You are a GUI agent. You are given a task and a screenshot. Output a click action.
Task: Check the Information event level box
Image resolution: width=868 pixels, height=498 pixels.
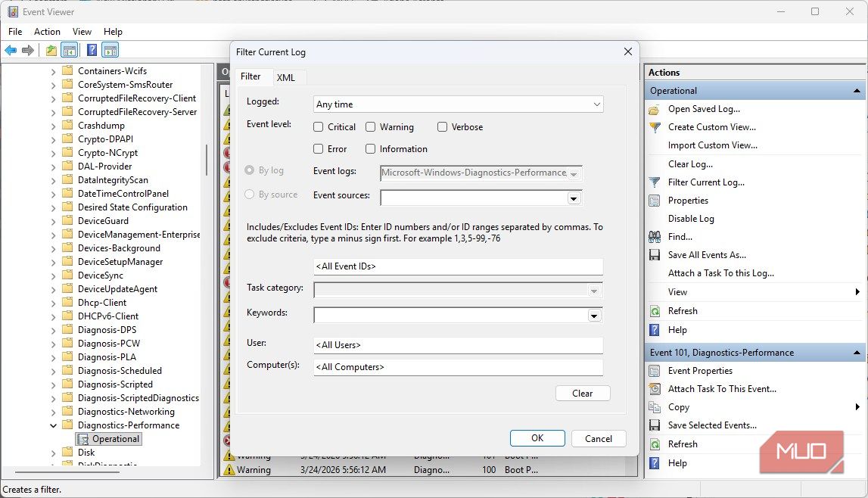370,149
